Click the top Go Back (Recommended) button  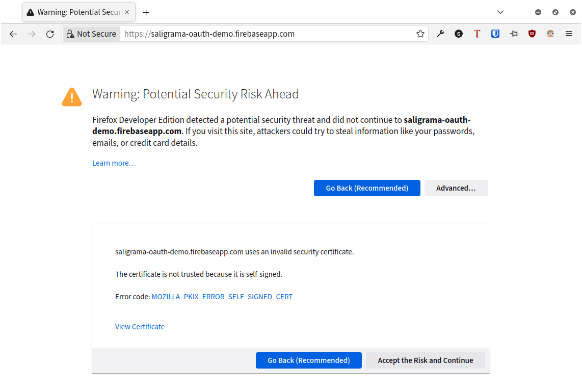click(x=367, y=188)
